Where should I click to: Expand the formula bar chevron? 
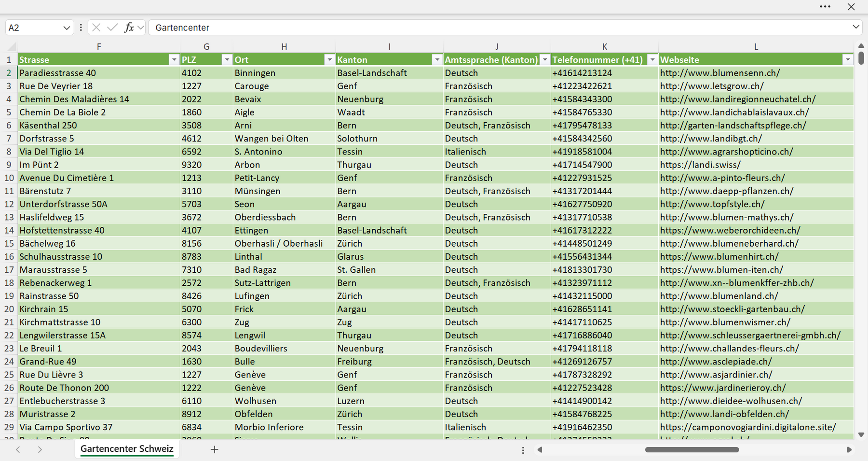click(x=856, y=27)
